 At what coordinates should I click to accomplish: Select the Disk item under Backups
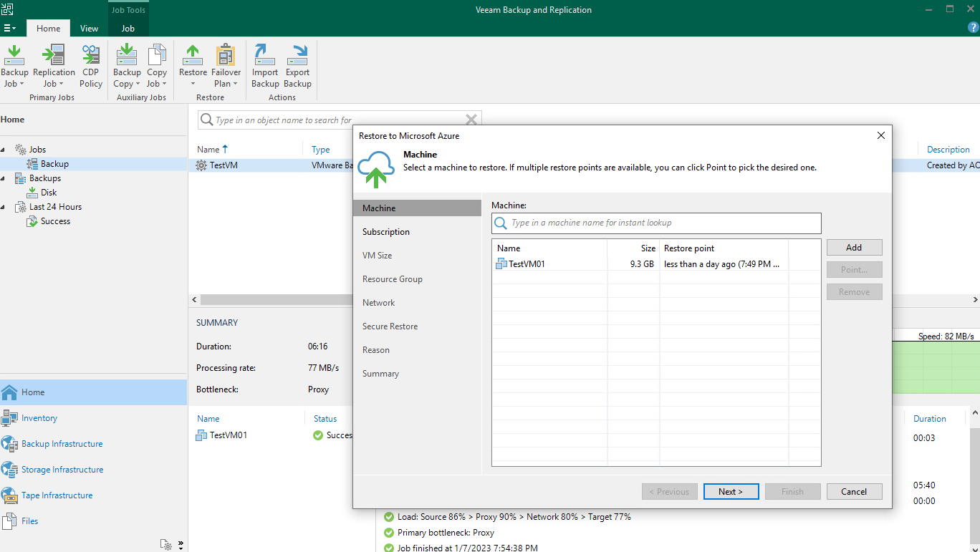point(49,193)
